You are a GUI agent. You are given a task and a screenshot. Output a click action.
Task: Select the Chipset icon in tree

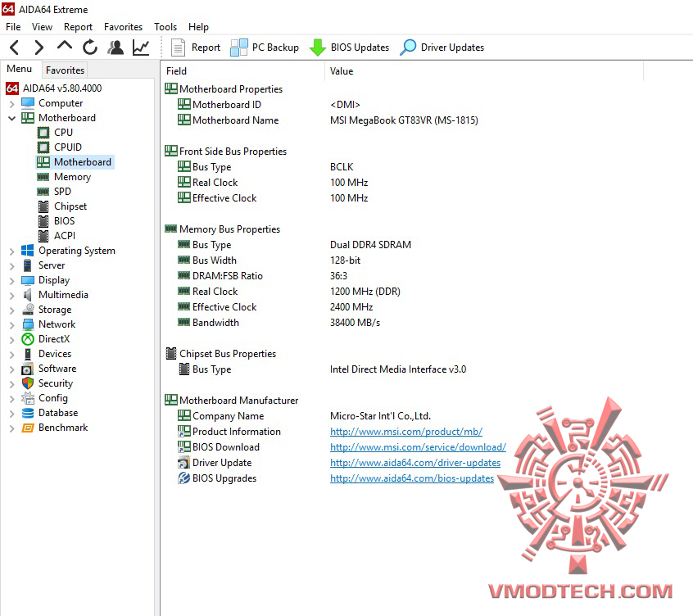tap(43, 206)
